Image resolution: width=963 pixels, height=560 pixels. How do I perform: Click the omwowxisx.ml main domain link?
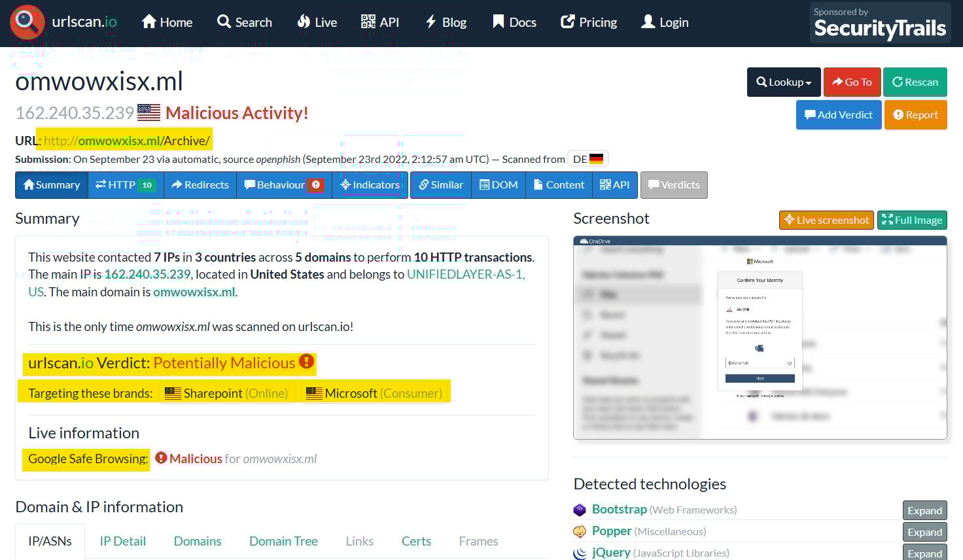click(194, 292)
